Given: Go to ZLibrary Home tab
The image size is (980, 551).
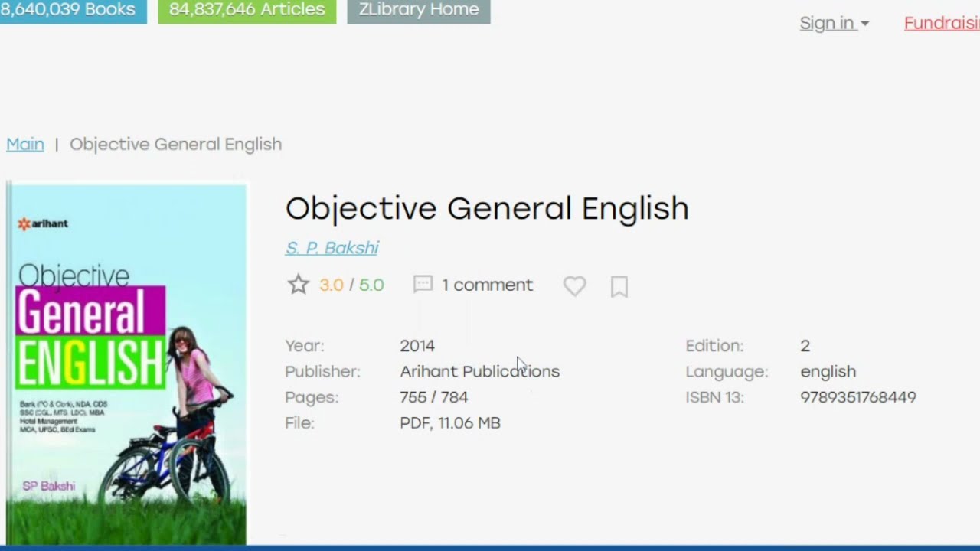Looking at the screenshot, I should [418, 10].
